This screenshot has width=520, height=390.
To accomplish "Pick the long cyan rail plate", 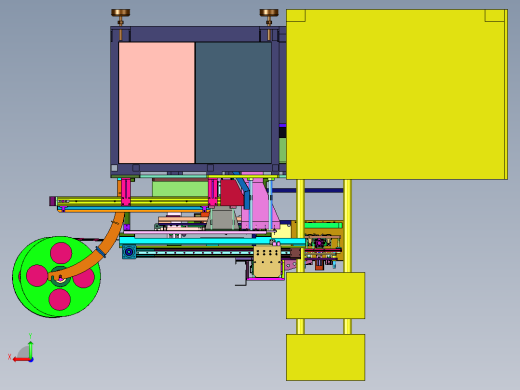I will tap(212, 241).
